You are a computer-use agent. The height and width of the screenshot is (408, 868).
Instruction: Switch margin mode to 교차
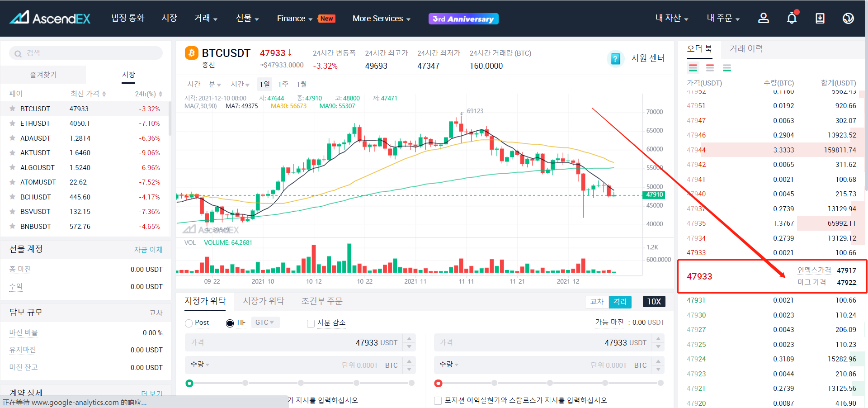(x=597, y=302)
